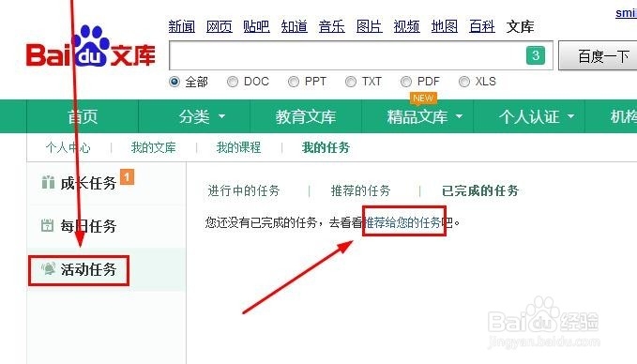Click the calendar icon beside 每日任务
The image size is (637, 364).
tap(48, 225)
